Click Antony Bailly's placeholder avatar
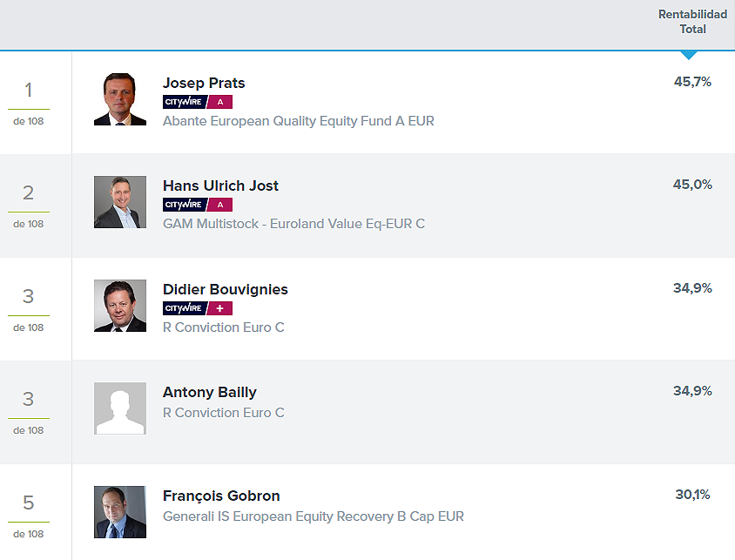This screenshot has height=560, width=735. pyautogui.click(x=120, y=408)
